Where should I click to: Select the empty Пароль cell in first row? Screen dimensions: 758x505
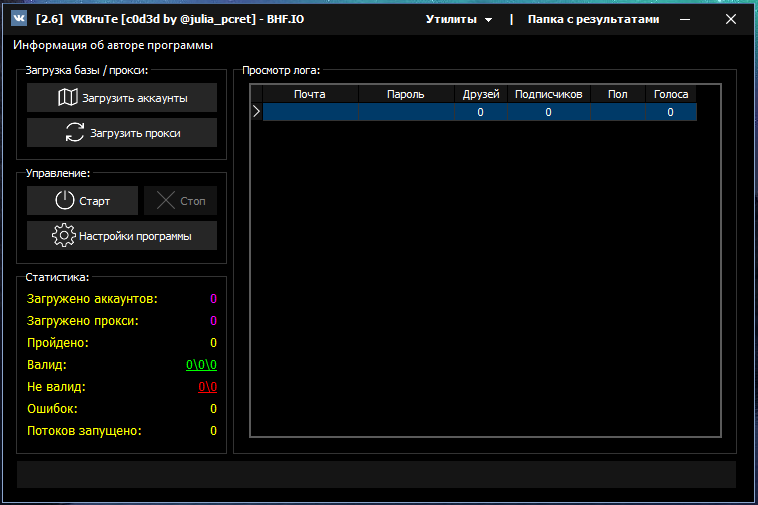(406, 112)
